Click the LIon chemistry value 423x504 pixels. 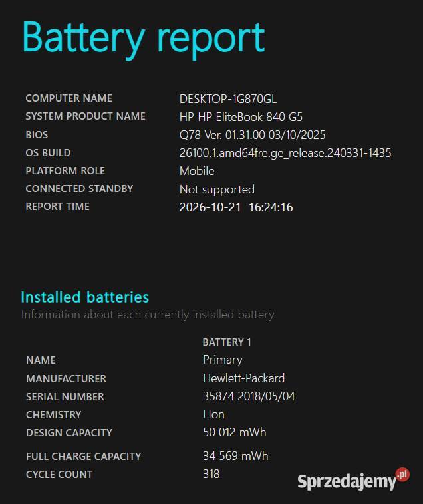213,414
